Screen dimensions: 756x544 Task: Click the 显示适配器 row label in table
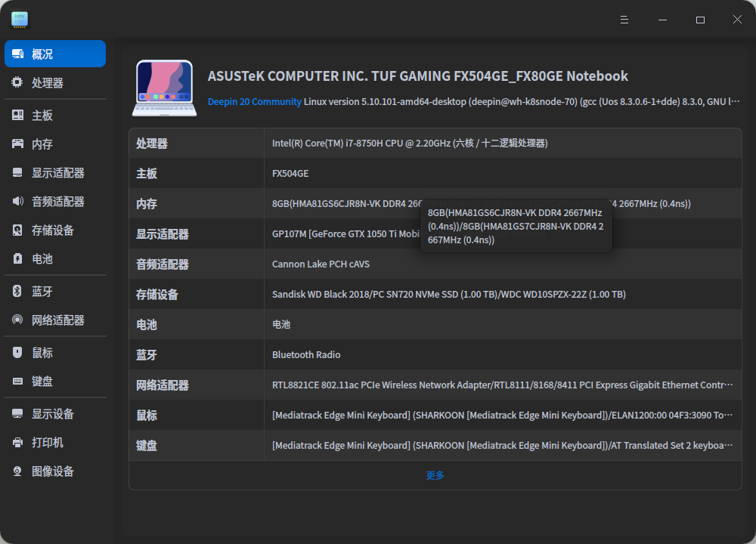pos(163,234)
